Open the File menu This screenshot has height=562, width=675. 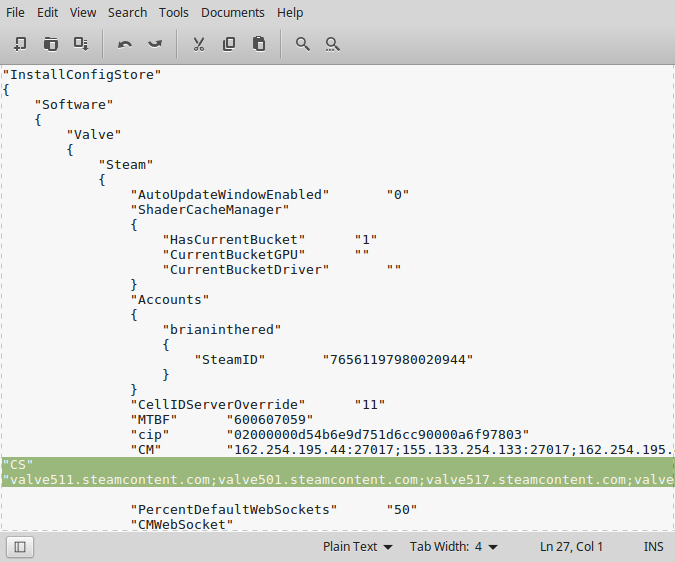click(x=15, y=12)
